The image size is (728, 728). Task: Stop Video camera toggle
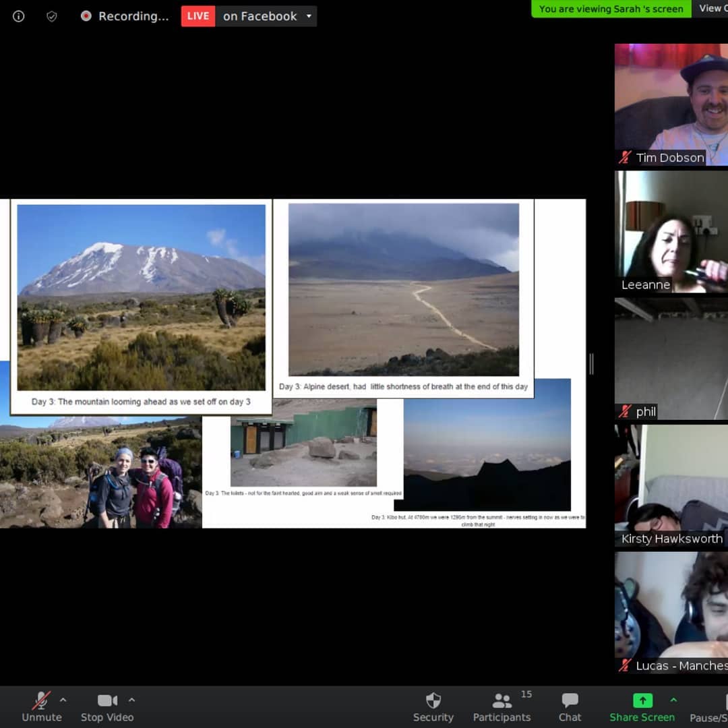107,706
